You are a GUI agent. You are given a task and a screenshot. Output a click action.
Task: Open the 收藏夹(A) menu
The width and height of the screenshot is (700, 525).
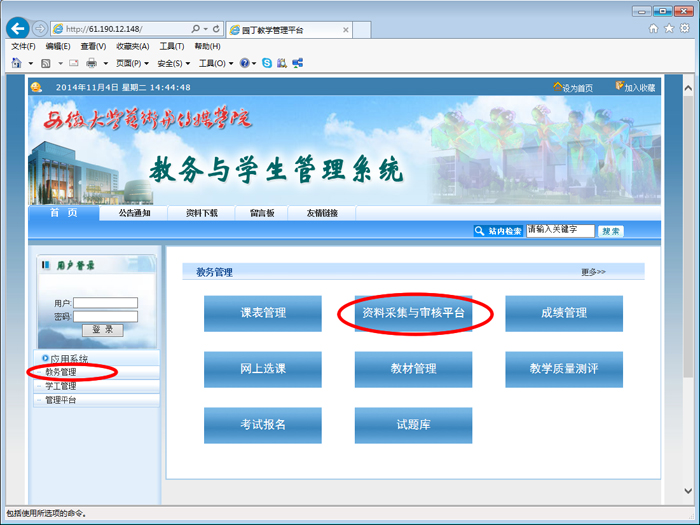(x=132, y=47)
